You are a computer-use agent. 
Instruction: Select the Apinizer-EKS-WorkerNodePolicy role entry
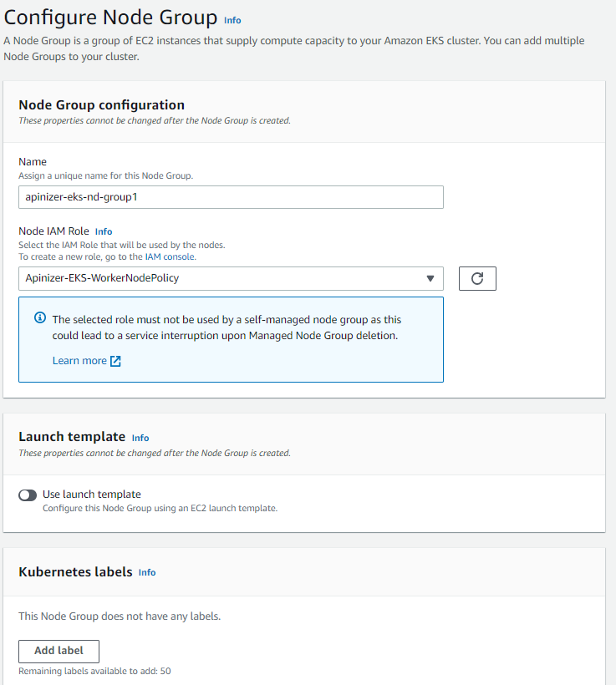(125, 278)
